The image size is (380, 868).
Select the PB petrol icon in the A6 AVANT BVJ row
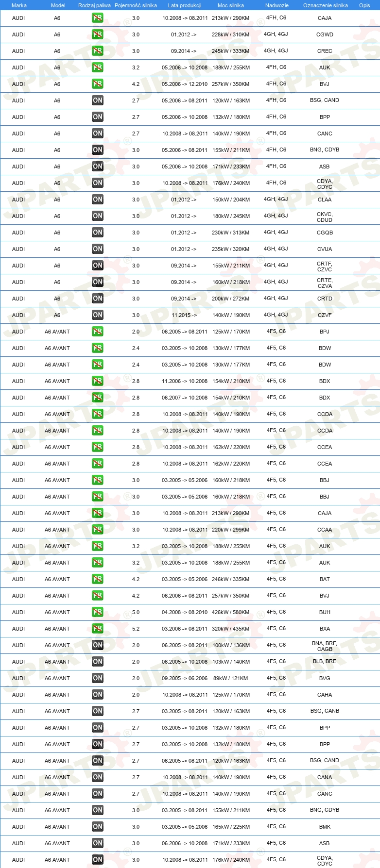click(98, 596)
